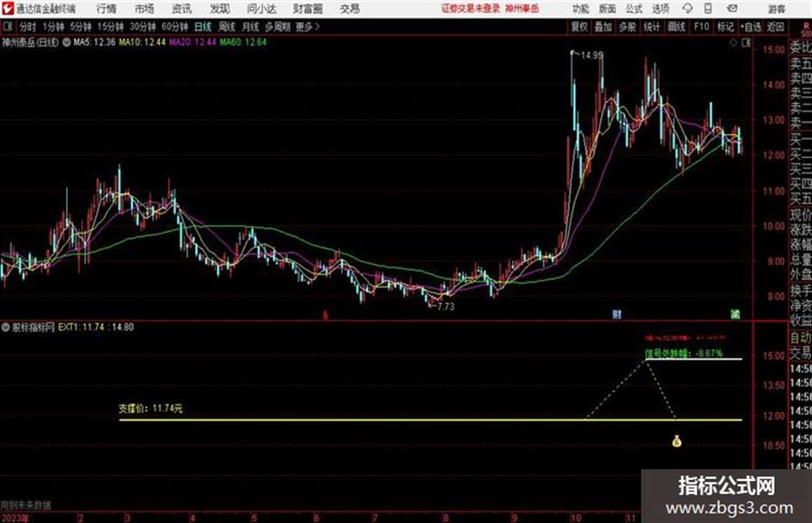Image resolution: width=812 pixels, height=523 pixels.
Task: Click the 复权 toolbar button
Action: pos(579,27)
